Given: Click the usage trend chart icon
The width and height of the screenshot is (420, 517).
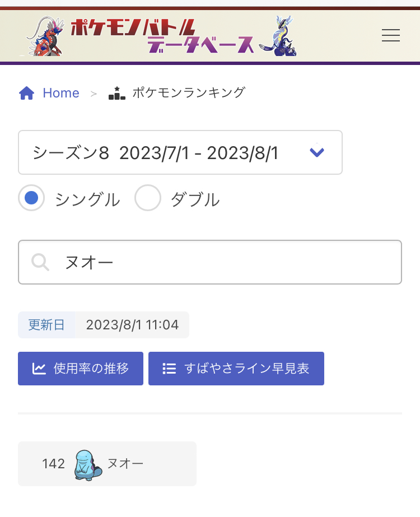Looking at the screenshot, I should point(39,369).
